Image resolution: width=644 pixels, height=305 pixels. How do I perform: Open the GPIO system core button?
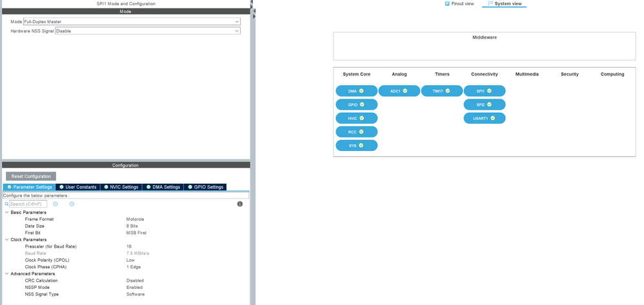pos(356,104)
